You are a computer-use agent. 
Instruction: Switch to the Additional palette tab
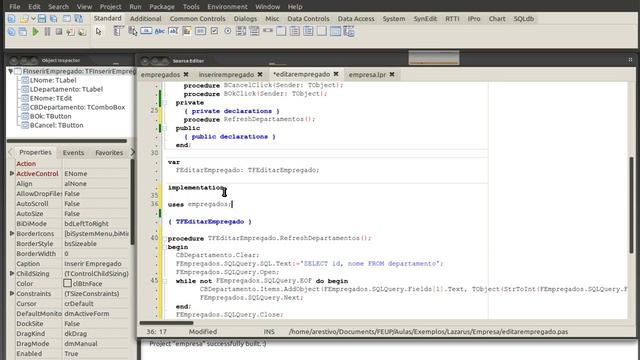pos(145,19)
